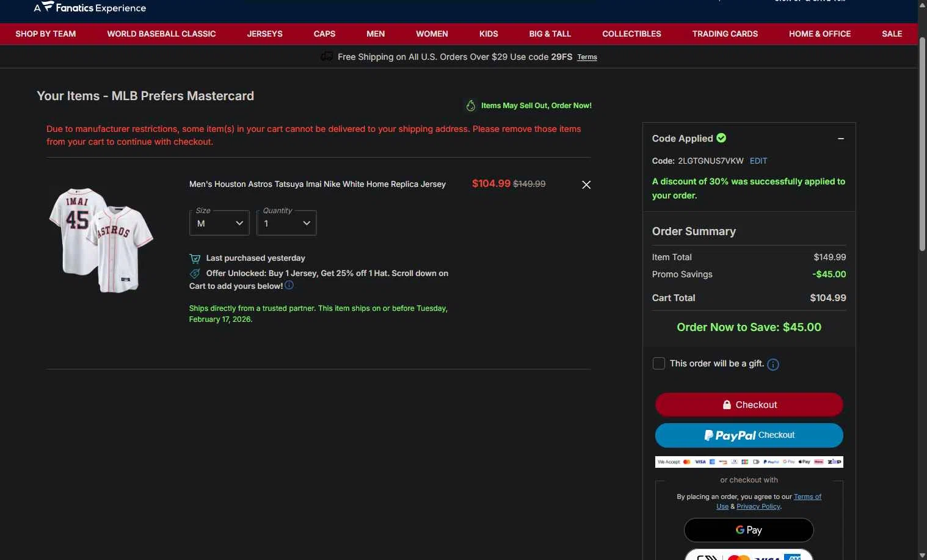Screen dimensions: 927x560
Task: Collapse the Code Applied panel
Action: point(841,139)
